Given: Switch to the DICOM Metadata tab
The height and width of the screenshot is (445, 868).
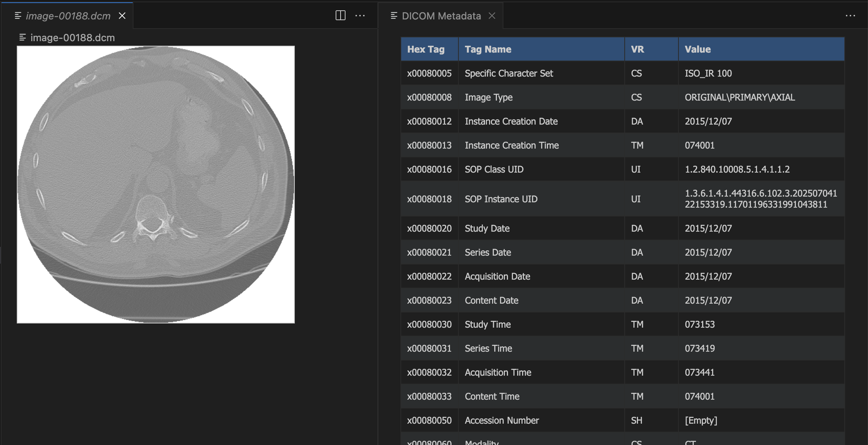Looking at the screenshot, I should 441,16.
